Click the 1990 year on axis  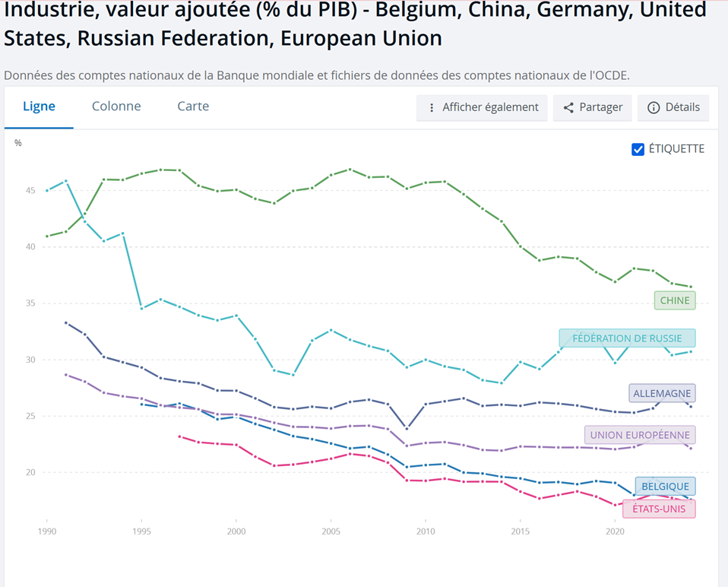coord(46,530)
